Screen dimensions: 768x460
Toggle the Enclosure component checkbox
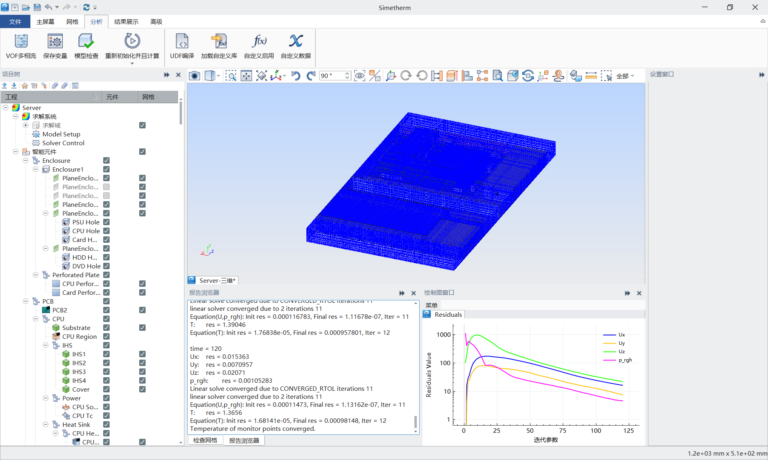106,161
